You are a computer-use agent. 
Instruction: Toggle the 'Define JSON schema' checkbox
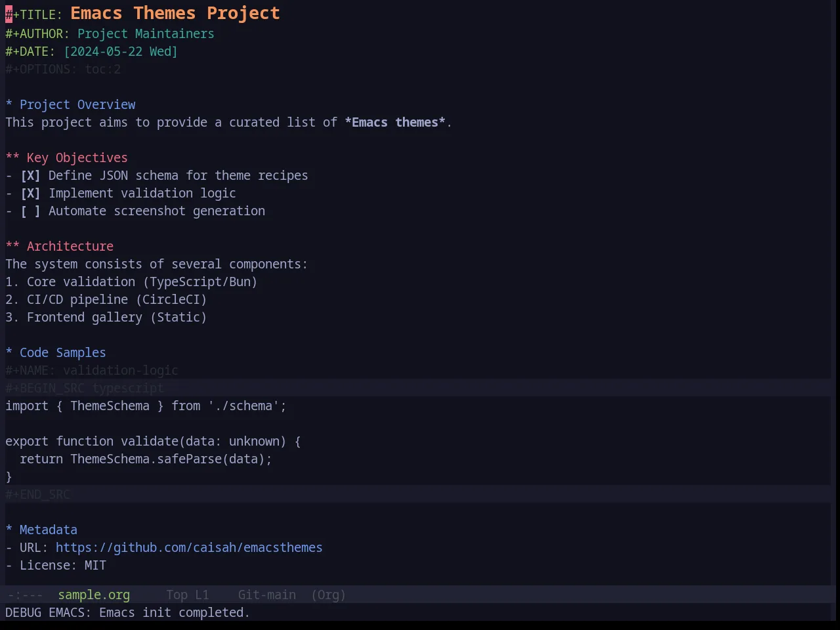tap(30, 176)
